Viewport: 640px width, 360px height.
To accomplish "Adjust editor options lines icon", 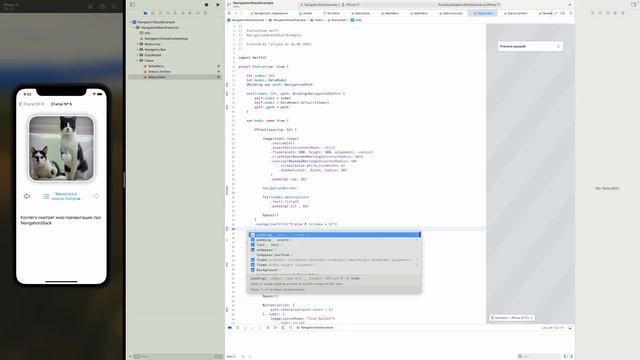I will [x=563, y=13].
